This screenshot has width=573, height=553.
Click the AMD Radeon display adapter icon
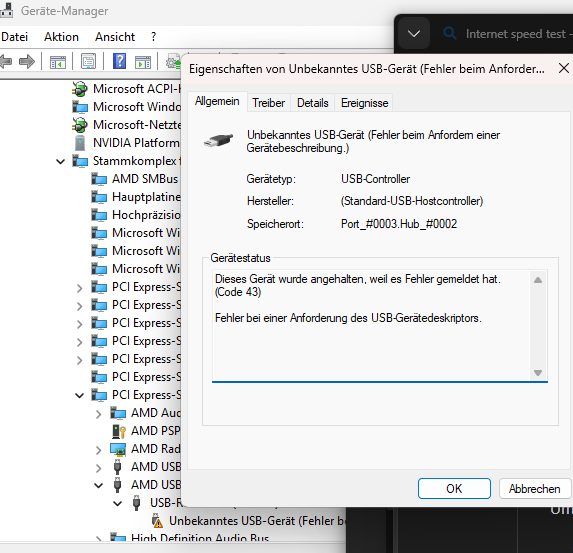[118, 449]
